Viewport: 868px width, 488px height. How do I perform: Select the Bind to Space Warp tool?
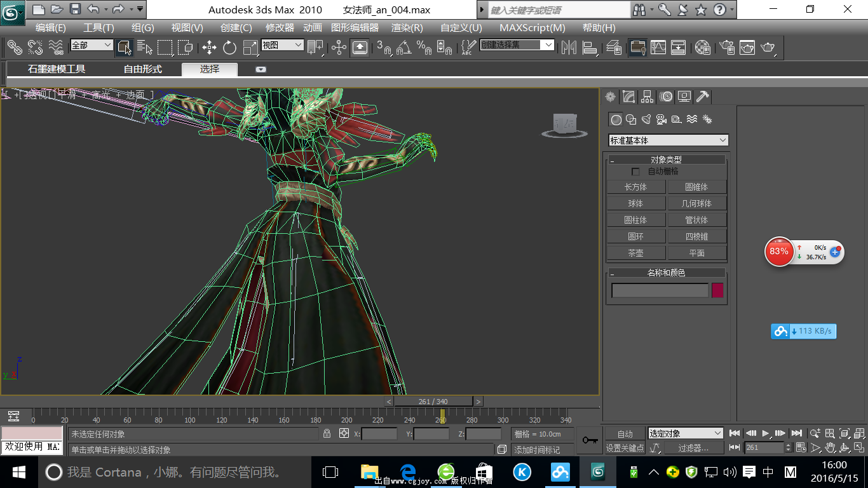pos(56,47)
